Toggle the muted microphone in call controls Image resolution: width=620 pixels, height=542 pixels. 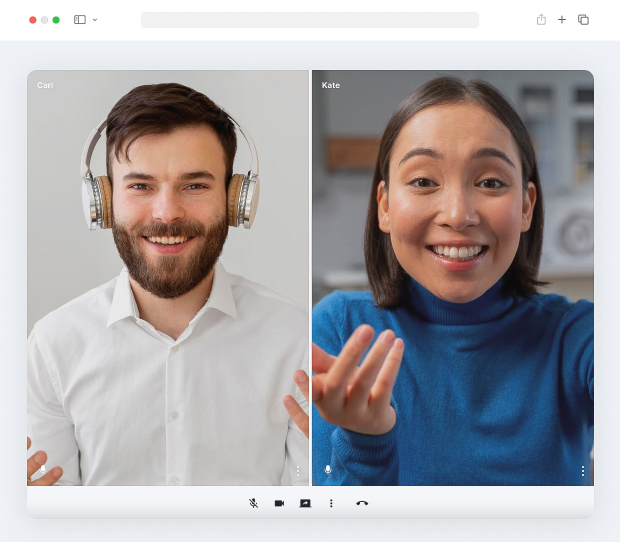coord(253,503)
